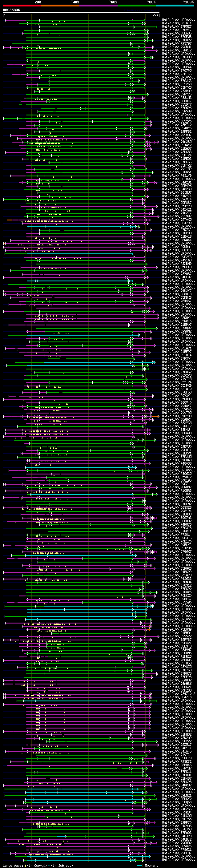This screenshot has width=197, height=868.
Task: Open hit UniRef100_Q8L685
Action: pos(176,34)
